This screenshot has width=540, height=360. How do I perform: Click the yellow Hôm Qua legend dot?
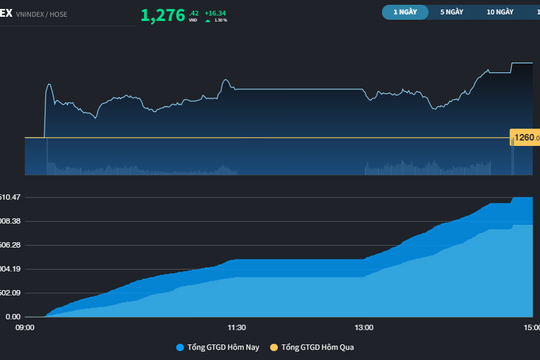point(274,347)
